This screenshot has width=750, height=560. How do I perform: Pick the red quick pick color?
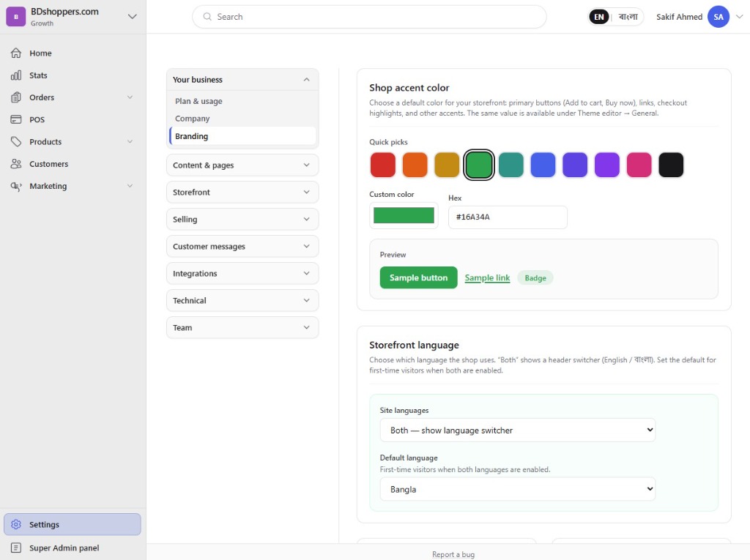point(382,165)
